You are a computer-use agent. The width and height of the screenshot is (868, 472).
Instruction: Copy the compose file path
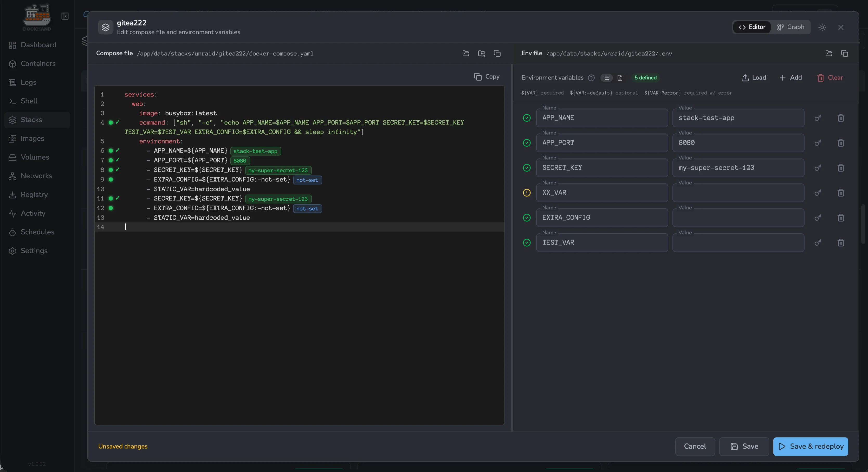point(497,53)
